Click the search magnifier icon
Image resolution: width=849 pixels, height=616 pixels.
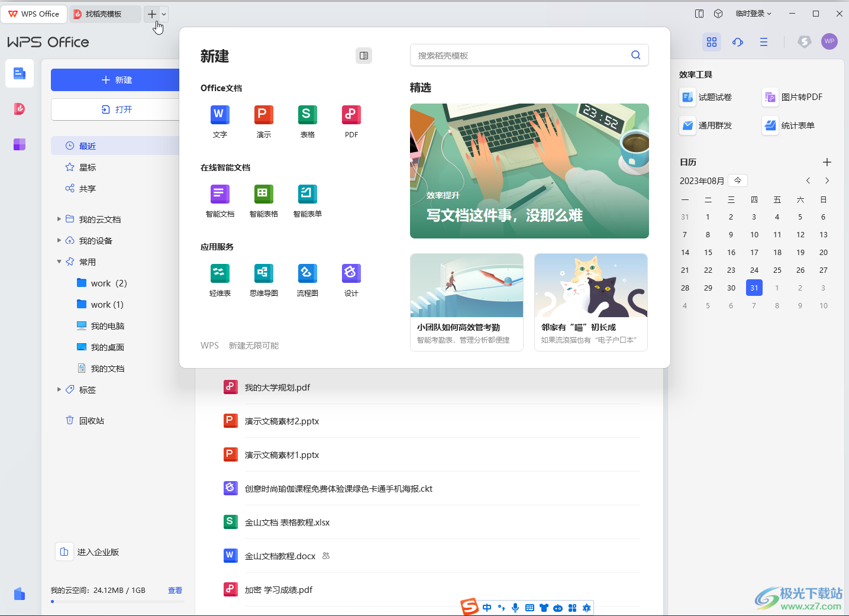(635, 55)
